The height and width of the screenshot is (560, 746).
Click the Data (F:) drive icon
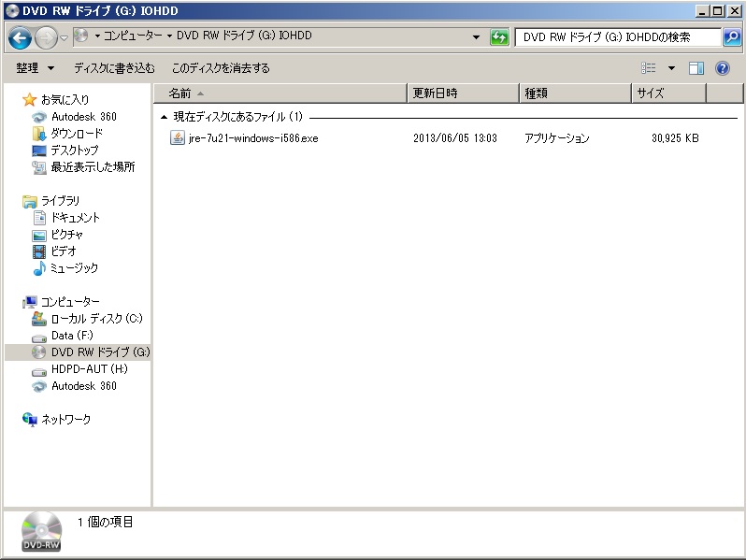[39, 338]
